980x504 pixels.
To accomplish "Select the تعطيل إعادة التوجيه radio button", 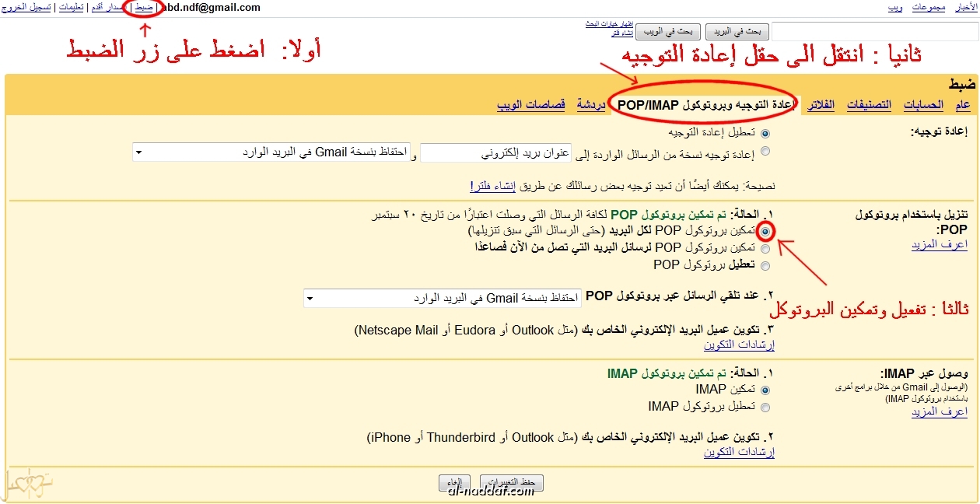I will pyautogui.click(x=765, y=133).
